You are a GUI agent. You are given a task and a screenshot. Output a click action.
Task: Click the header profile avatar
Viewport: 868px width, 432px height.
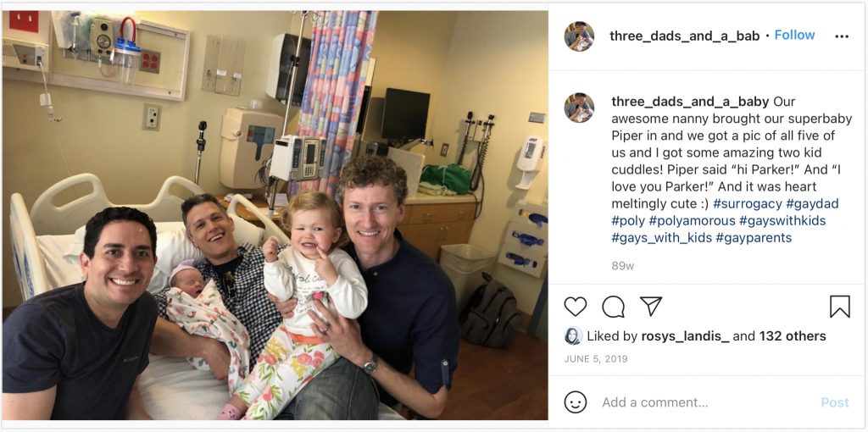coord(579,36)
